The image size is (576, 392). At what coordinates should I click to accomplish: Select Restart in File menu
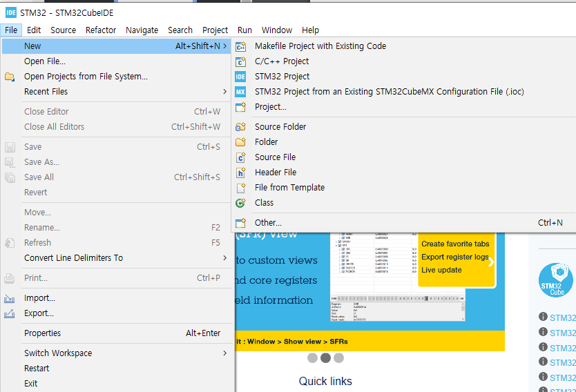(x=117, y=368)
